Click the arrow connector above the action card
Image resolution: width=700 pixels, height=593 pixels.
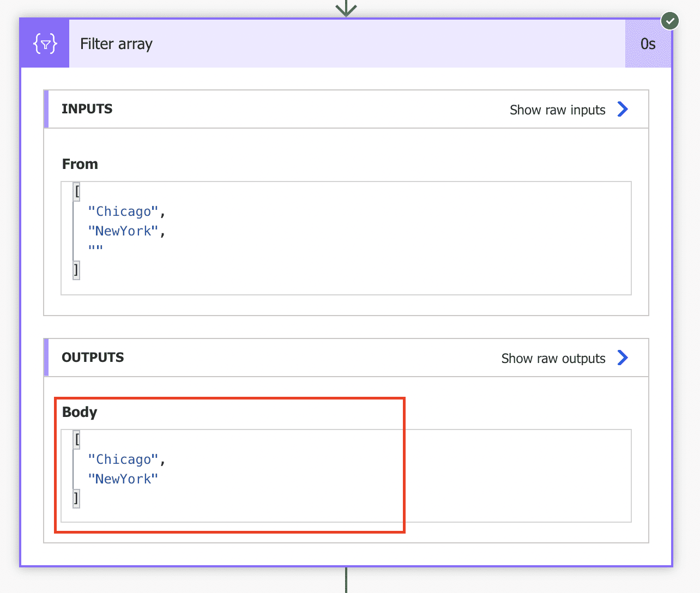click(347, 9)
